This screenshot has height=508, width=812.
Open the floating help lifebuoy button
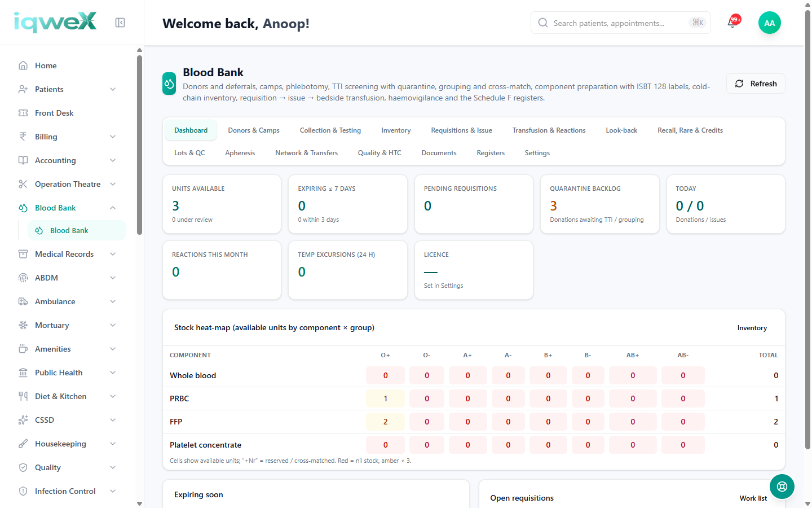point(782,487)
